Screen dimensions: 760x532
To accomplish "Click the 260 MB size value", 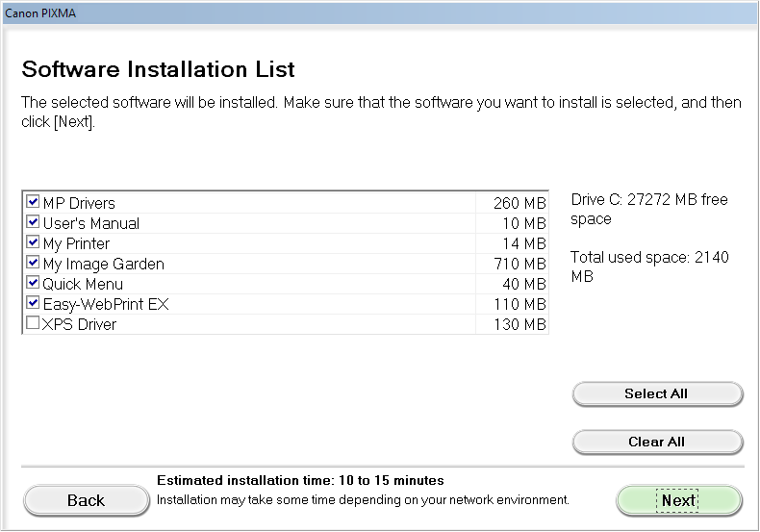I will [x=519, y=203].
